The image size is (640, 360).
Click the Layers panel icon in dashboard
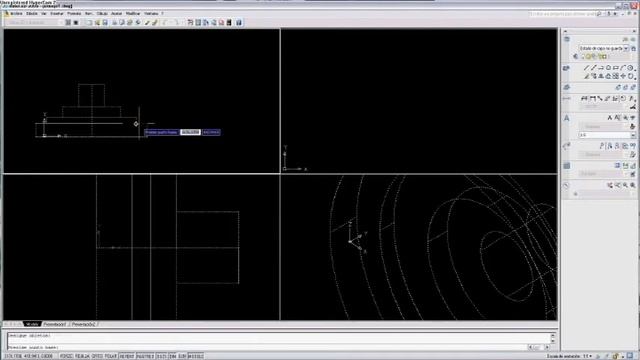pyautogui.click(x=567, y=39)
